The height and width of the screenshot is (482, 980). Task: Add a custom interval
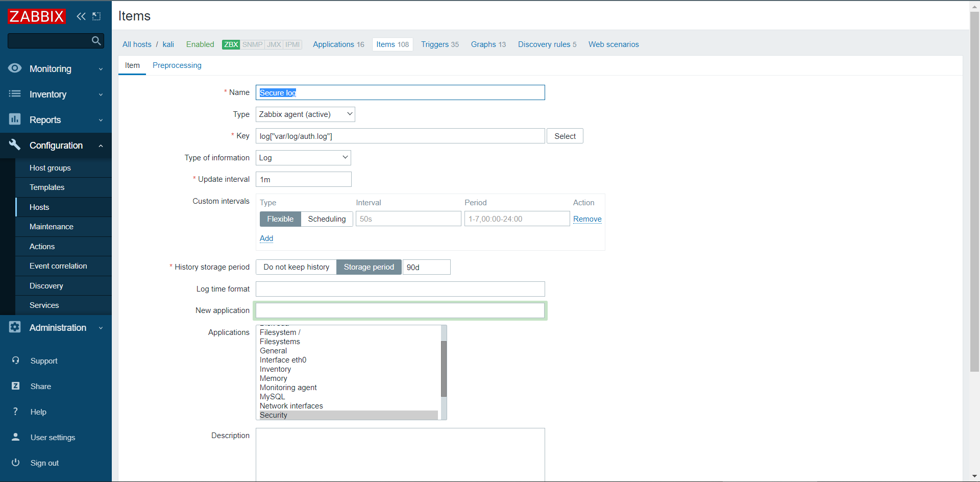coord(266,238)
